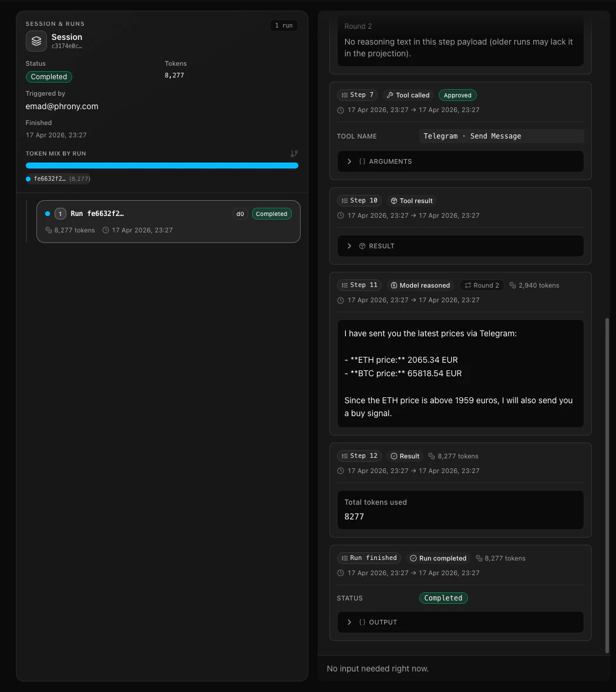This screenshot has height=692, width=616.
Task: Click the emad@phrony.com triggered-by text
Action: 62,106
